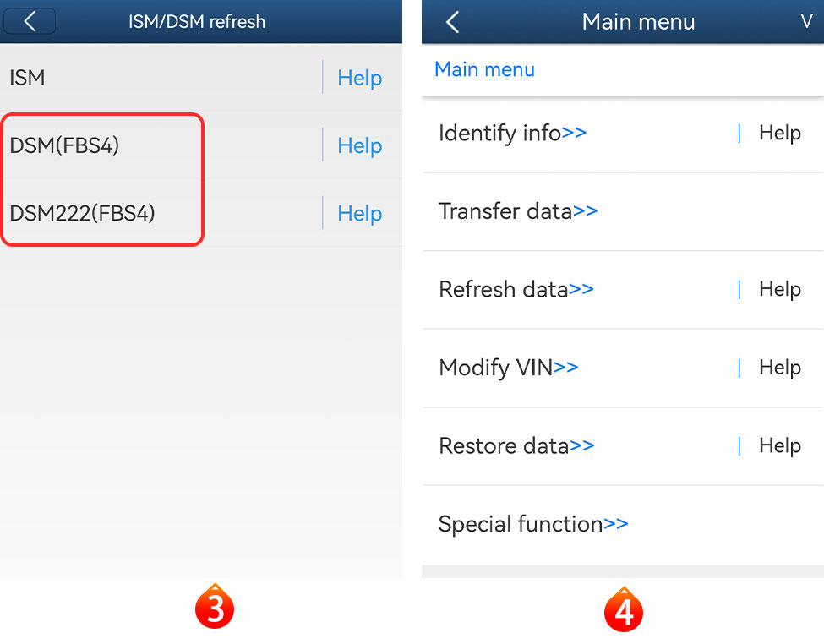Select DSM(FBS4) from the list

click(64, 145)
